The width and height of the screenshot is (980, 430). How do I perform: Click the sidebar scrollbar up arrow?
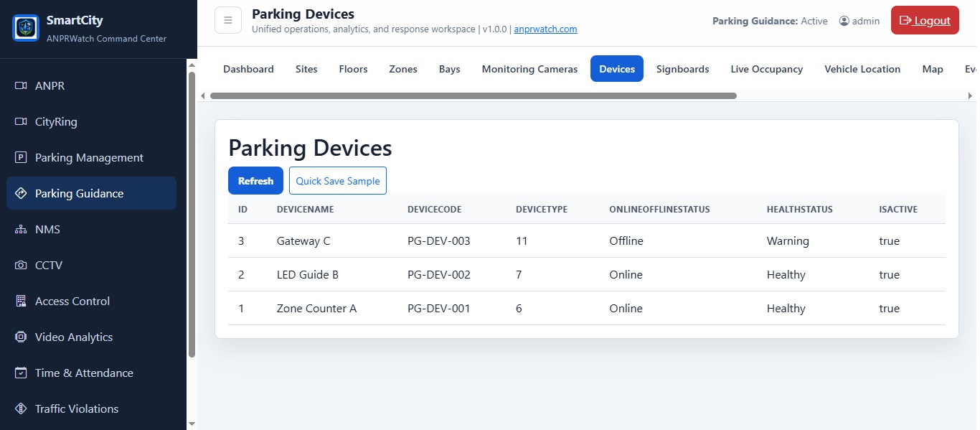[x=192, y=65]
